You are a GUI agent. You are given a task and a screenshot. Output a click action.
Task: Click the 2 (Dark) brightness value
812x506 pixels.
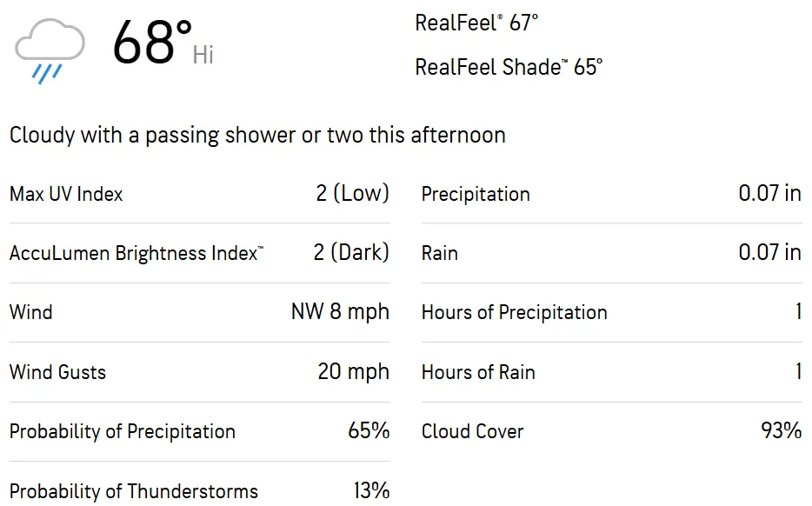(351, 252)
